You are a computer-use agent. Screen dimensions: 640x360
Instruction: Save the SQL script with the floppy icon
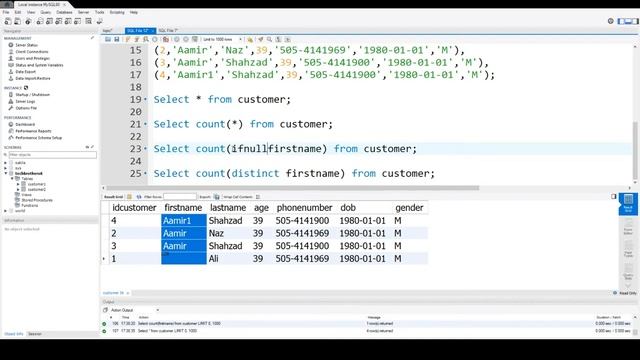pyautogui.click(x=117, y=40)
